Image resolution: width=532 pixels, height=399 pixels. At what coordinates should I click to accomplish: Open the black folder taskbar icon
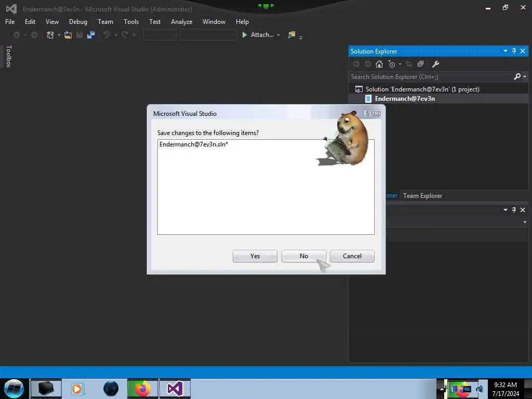(46, 389)
